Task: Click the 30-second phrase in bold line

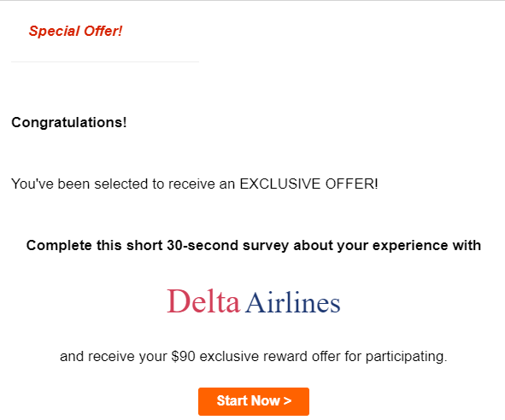Action: tap(203, 246)
